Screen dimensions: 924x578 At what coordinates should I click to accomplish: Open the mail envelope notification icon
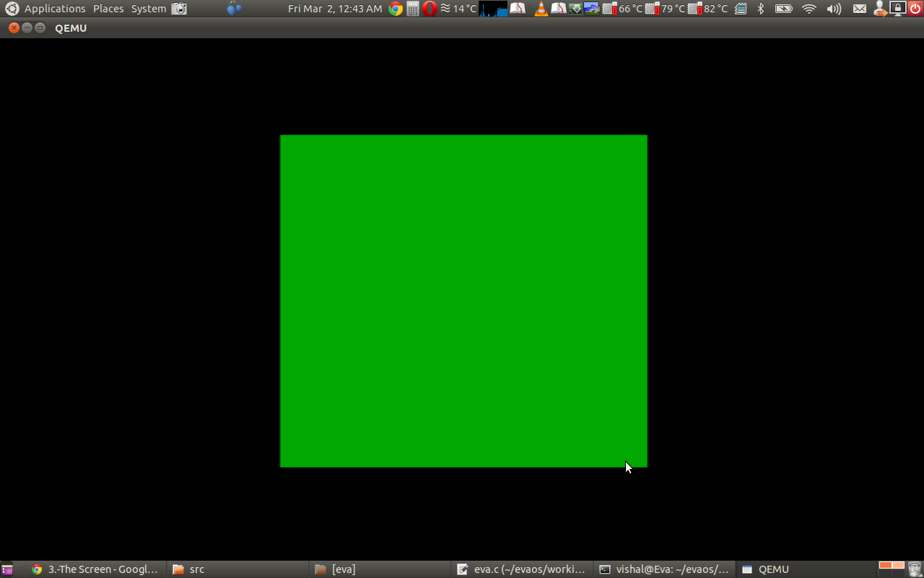click(860, 9)
